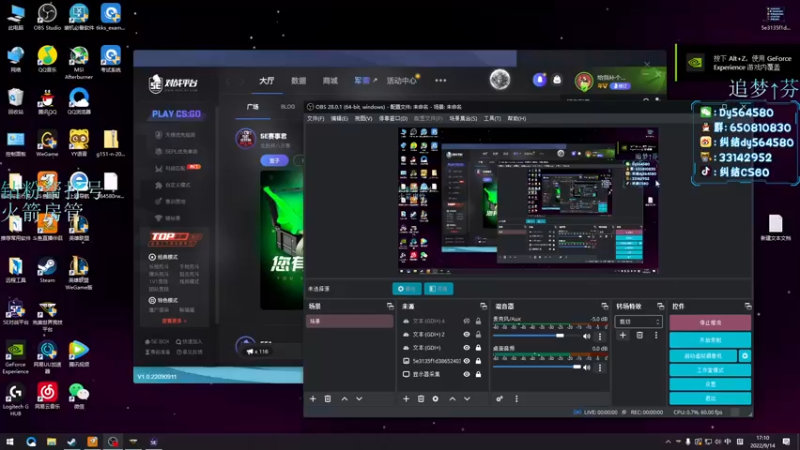Move source up with Sources panel up arrow
Image resolution: width=800 pixels, height=450 pixels.
tap(452, 399)
